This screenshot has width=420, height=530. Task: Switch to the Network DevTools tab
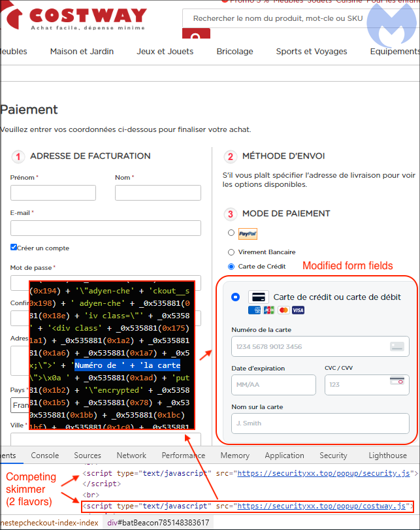[131, 455]
